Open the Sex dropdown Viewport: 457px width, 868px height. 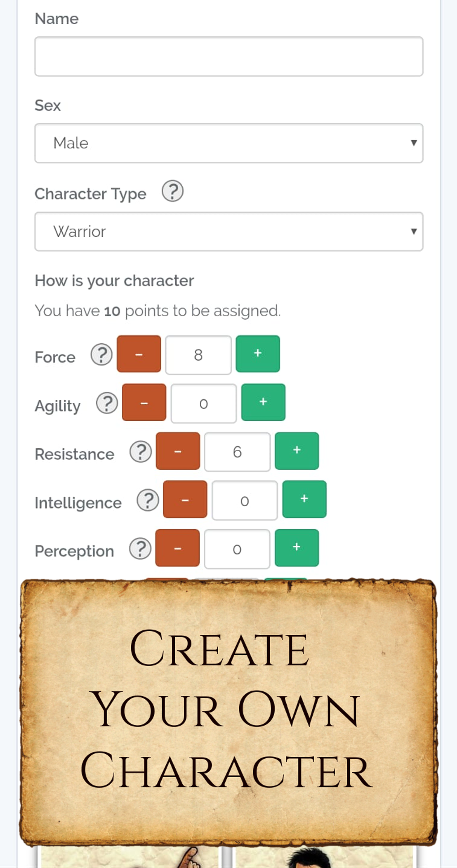point(228,143)
